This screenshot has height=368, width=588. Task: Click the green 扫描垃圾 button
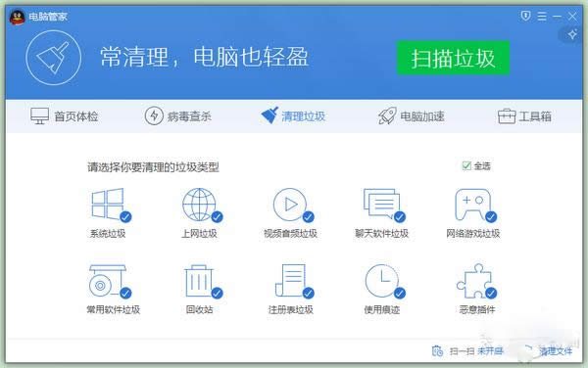[453, 58]
